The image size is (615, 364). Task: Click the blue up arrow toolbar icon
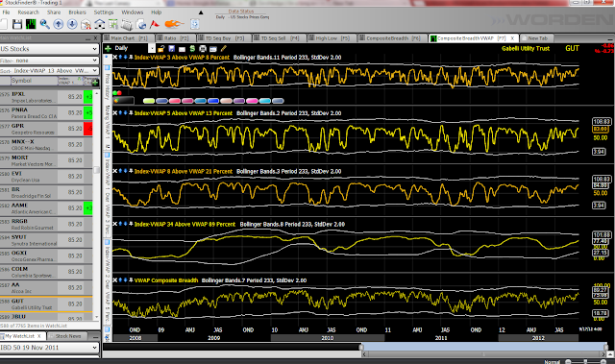tap(59, 24)
